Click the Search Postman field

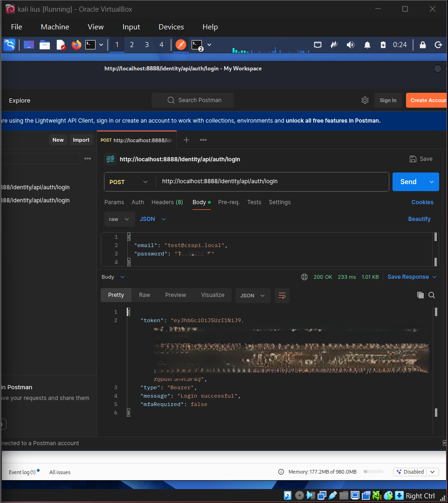point(193,100)
